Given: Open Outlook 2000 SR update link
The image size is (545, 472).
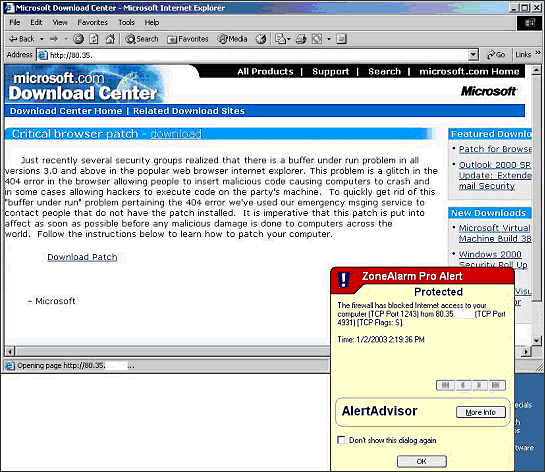Looking at the screenshot, I should [x=495, y=175].
